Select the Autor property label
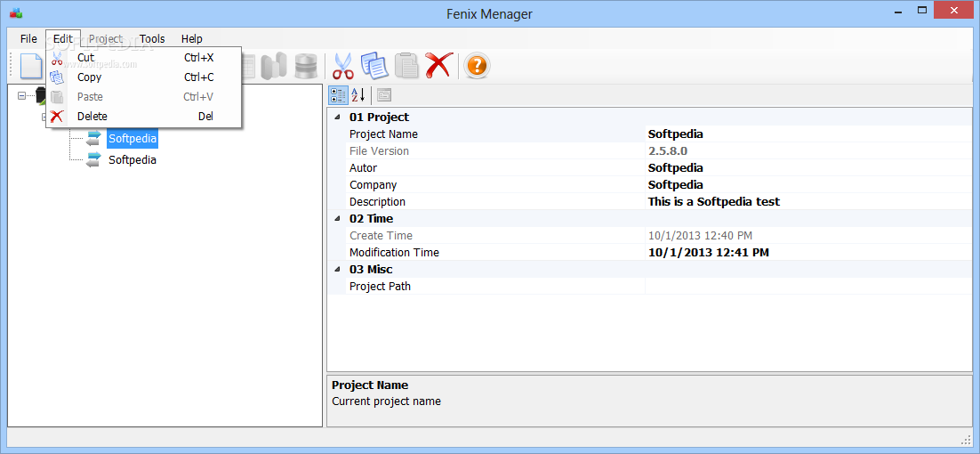 pyautogui.click(x=363, y=167)
